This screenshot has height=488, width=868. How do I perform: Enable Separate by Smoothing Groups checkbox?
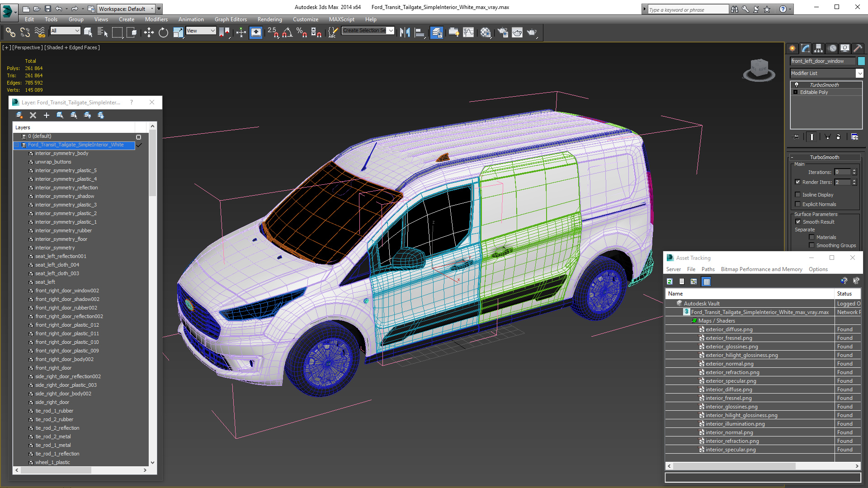click(811, 245)
